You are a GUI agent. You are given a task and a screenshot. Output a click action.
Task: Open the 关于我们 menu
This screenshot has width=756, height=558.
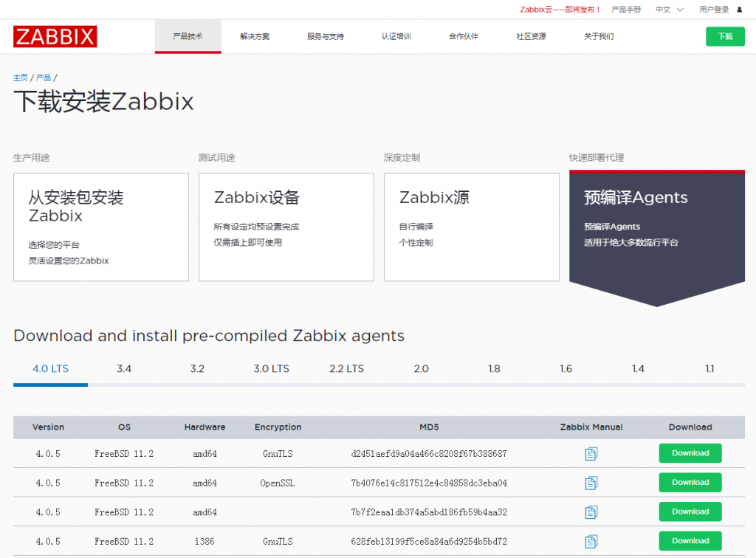tap(599, 37)
